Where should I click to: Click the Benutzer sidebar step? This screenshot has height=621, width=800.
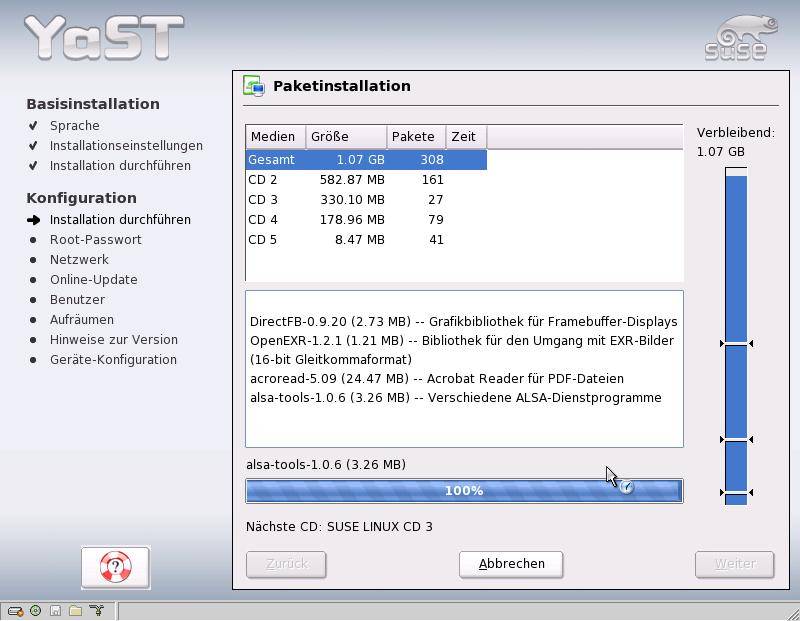[x=77, y=300]
